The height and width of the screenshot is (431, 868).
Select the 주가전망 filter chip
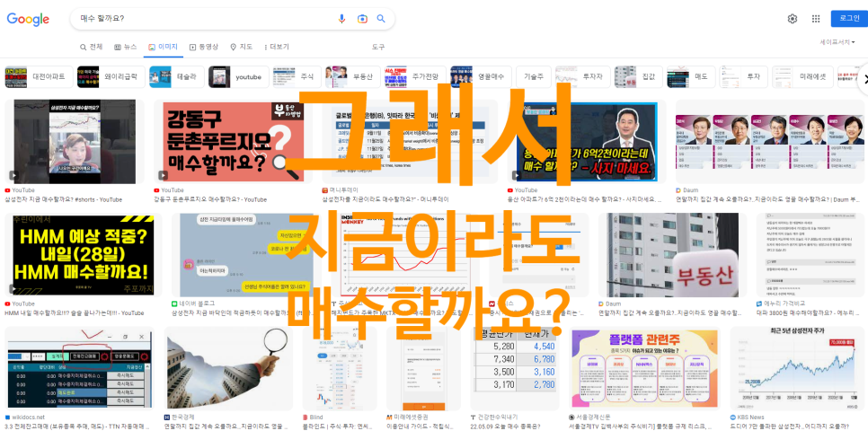click(415, 77)
